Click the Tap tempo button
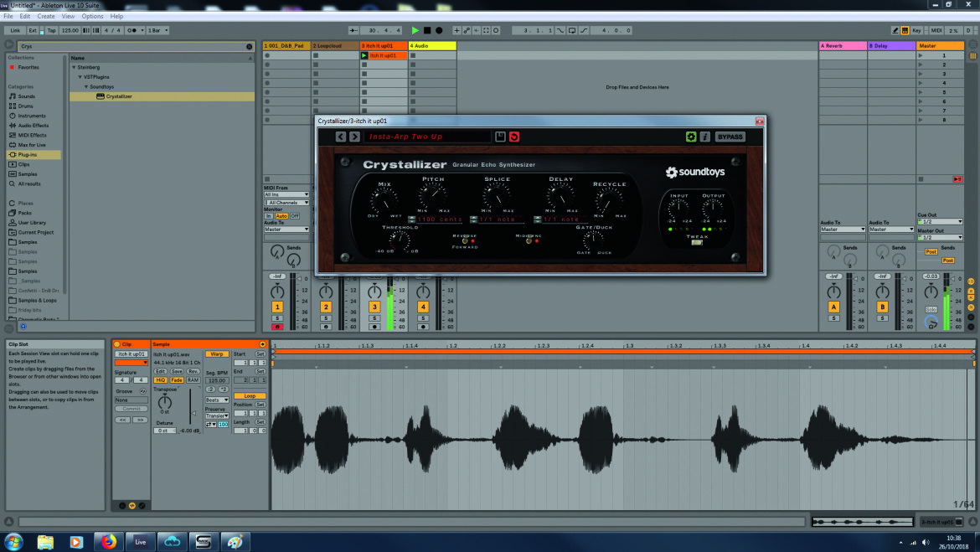Viewport: 980px width, 552px height. click(x=51, y=30)
